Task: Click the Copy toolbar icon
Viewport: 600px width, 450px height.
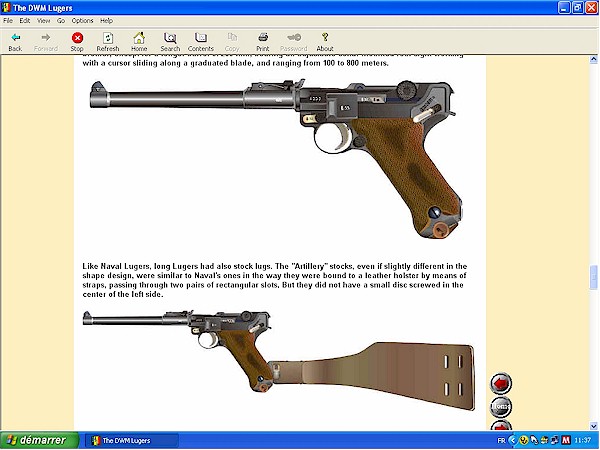Action: (x=232, y=41)
